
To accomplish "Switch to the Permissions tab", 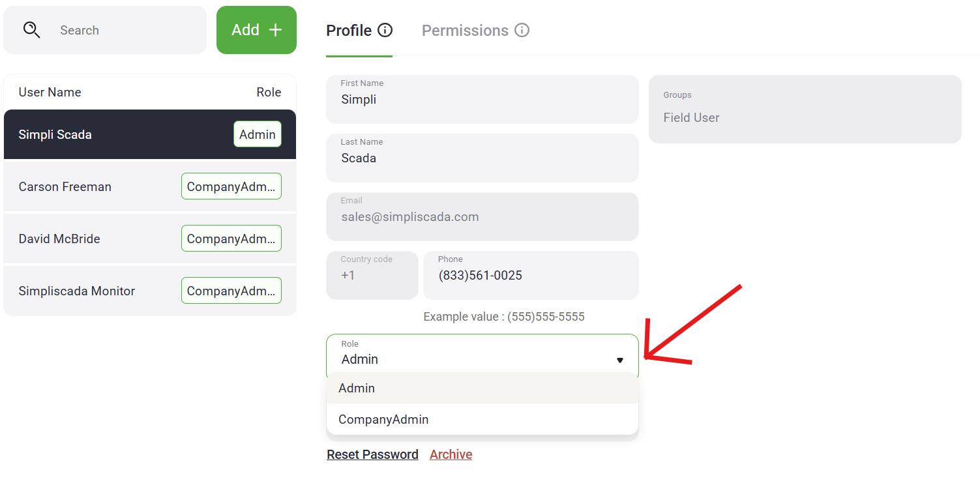I will tap(465, 31).
